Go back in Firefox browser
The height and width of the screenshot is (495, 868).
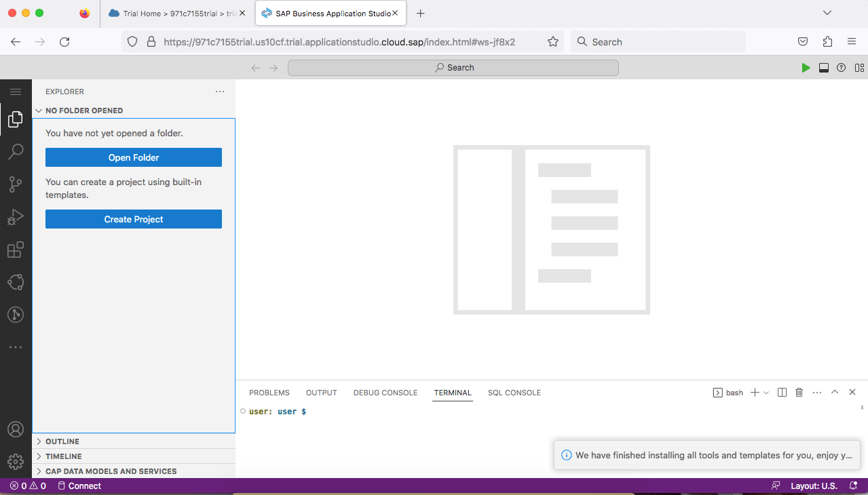click(16, 42)
